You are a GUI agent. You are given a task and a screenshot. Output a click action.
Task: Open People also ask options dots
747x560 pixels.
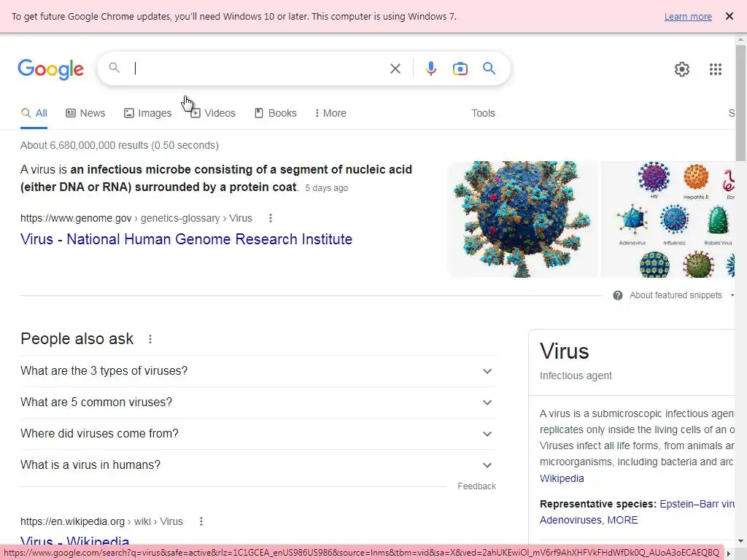[150, 339]
